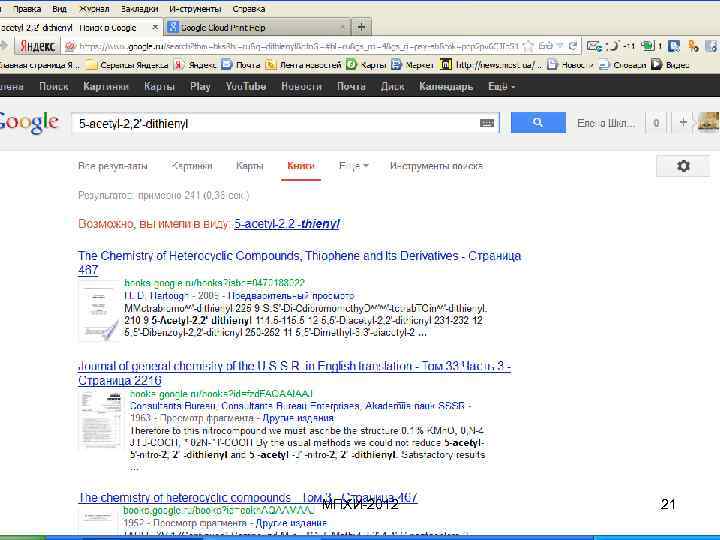The height and width of the screenshot is (540, 720).
Task: Open Предварительный просмотр for Hartough book
Action: click(291, 296)
